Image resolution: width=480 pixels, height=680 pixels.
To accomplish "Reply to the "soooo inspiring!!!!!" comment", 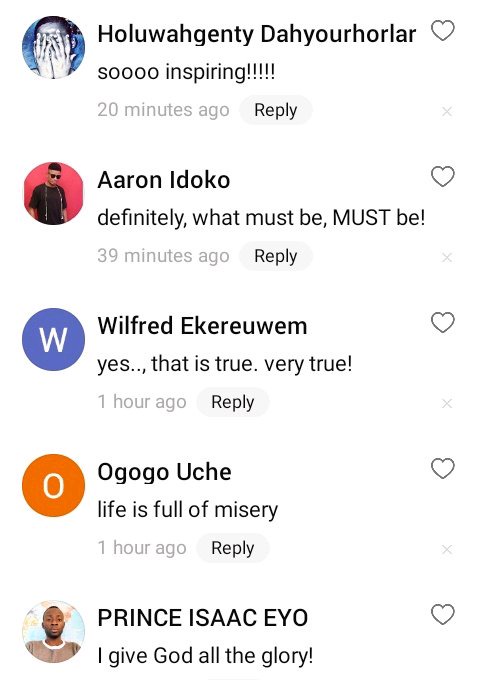I will point(276,110).
